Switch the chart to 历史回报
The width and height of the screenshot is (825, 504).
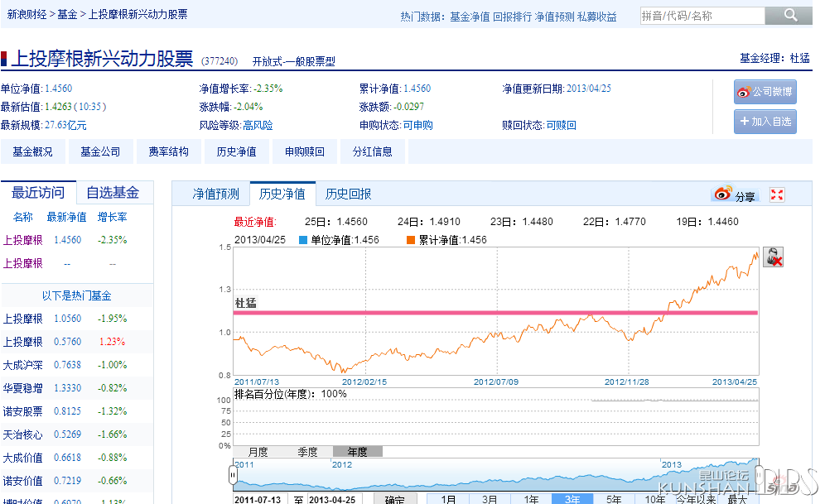tap(349, 194)
